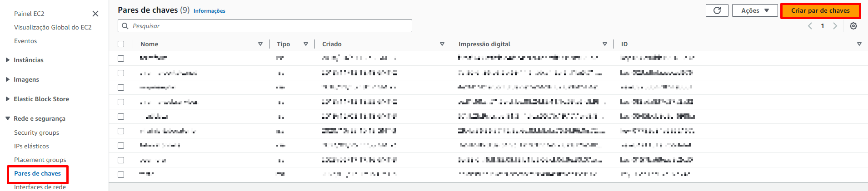Go to previous page arrow
The height and width of the screenshot is (191, 868).
tap(810, 26)
